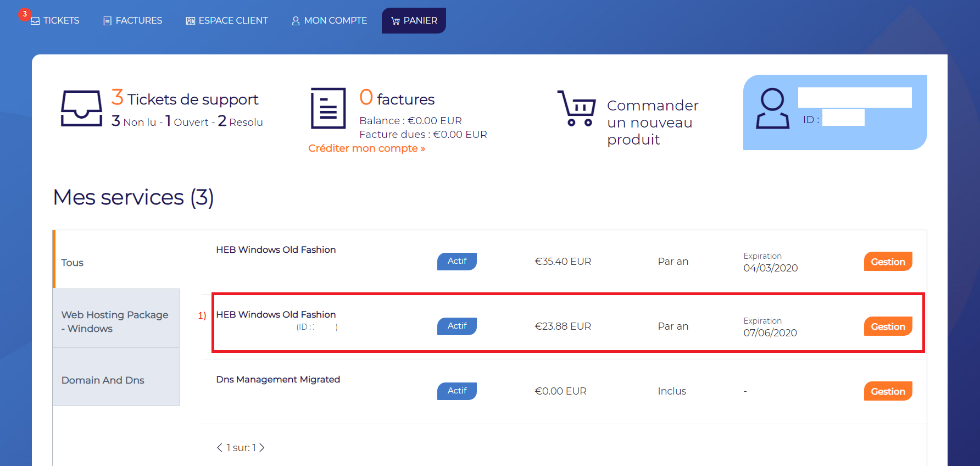The height and width of the screenshot is (466, 980).
Task: Select the Tous services tab
Action: 116,259
